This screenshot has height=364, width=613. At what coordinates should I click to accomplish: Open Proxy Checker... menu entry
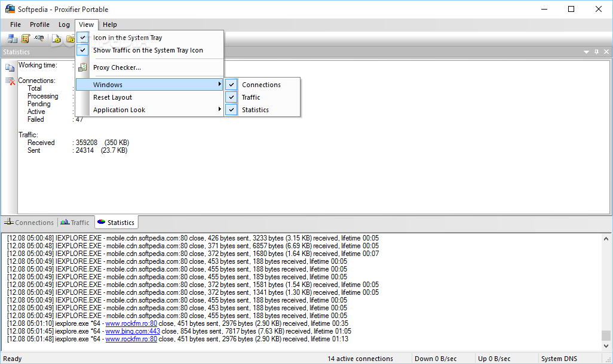pyautogui.click(x=150, y=67)
